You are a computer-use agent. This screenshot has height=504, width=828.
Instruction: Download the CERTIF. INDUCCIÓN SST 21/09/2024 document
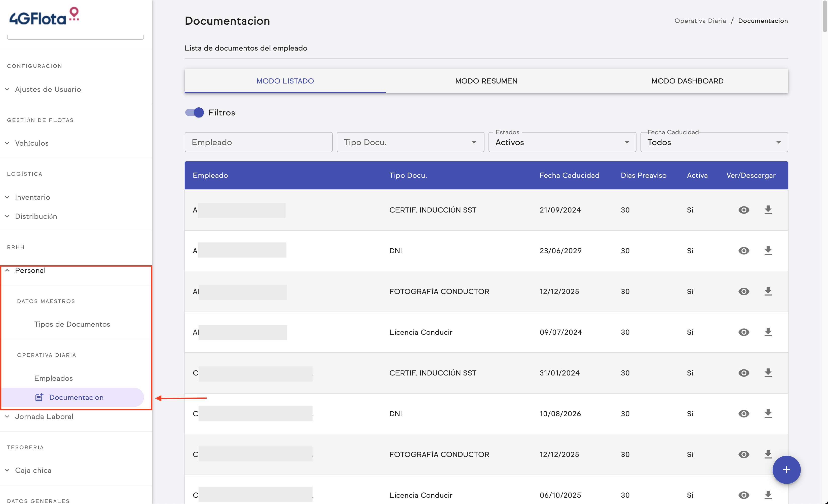[768, 210]
